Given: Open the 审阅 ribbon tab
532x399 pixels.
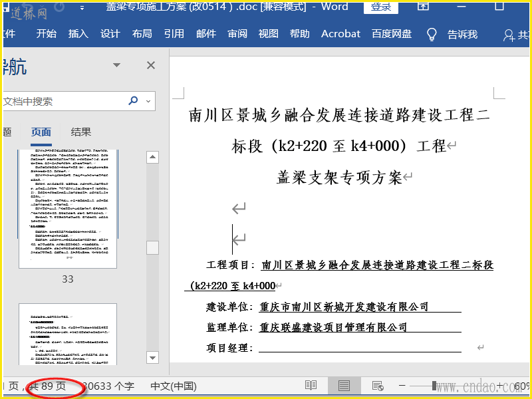Looking at the screenshot, I should [237, 34].
